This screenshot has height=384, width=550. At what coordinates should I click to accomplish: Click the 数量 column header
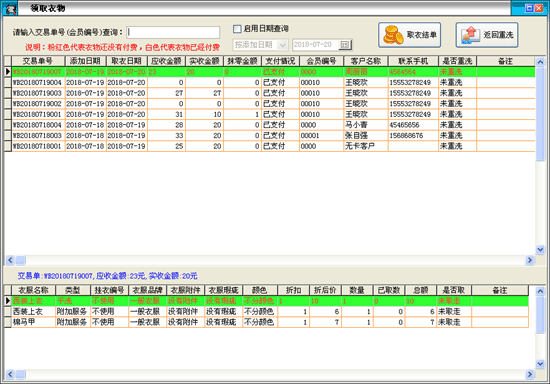pos(357,290)
